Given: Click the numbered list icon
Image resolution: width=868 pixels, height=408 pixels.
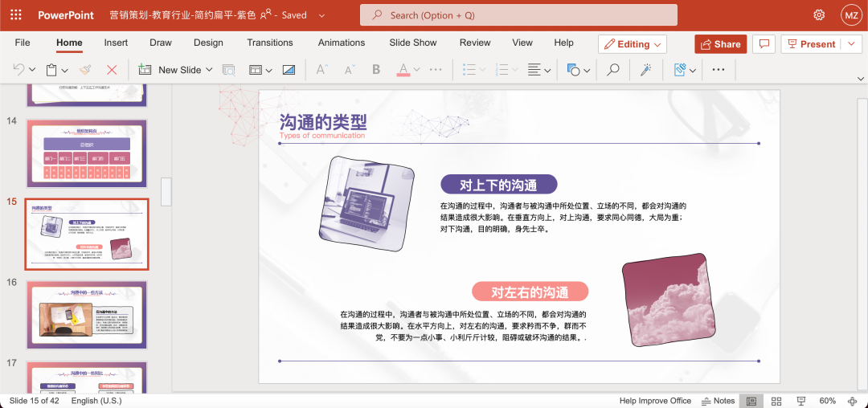Looking at the screenshot, I should (502, 70).
